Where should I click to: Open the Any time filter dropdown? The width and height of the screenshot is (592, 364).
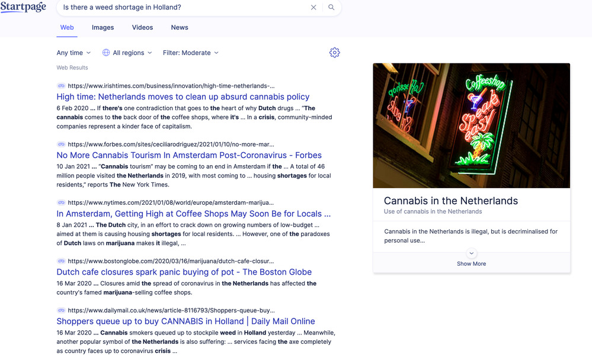[x=73, y=53]
